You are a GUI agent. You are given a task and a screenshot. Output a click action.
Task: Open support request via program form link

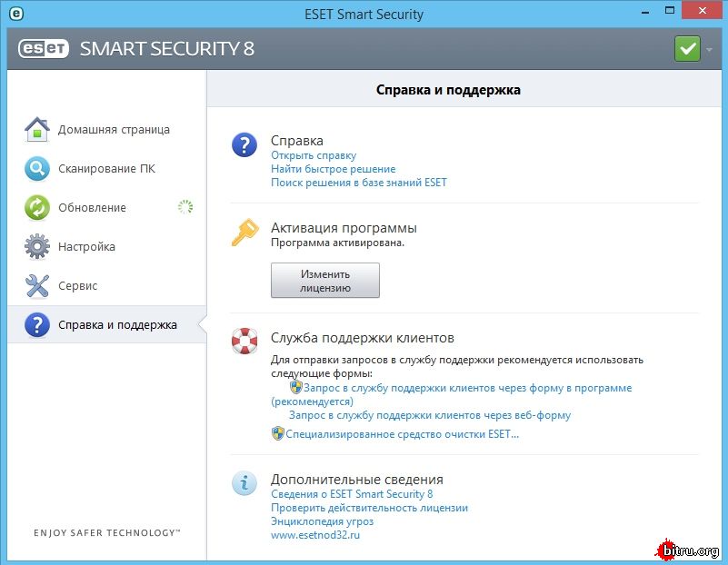point(467,388)
